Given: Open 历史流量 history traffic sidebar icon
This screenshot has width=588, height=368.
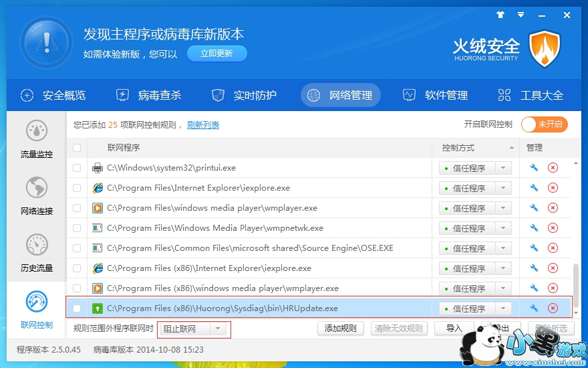Looking at the screenshot, I should click(x=36, y=252).
